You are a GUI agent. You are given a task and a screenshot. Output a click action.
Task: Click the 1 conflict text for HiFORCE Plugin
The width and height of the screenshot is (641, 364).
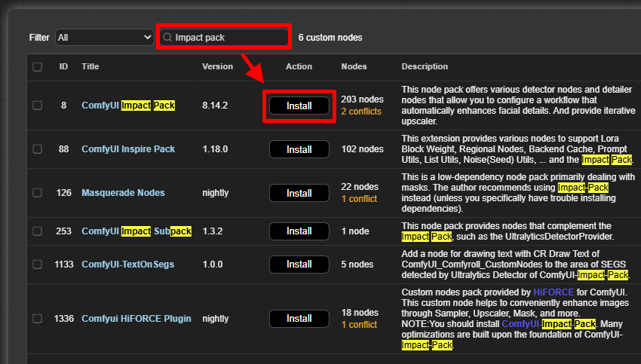click(359, 325)
